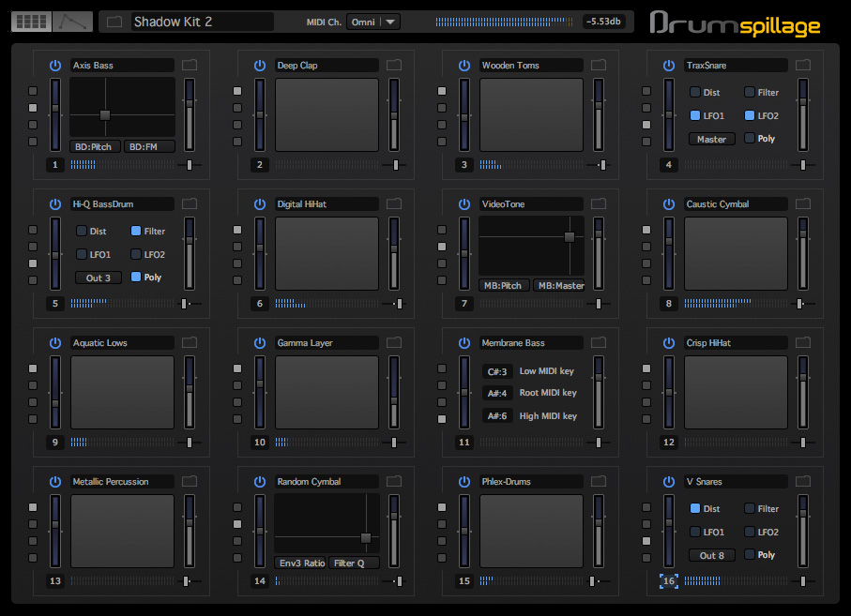Open MB:Pitch parameter selector on VideoTone

[504, 286]
